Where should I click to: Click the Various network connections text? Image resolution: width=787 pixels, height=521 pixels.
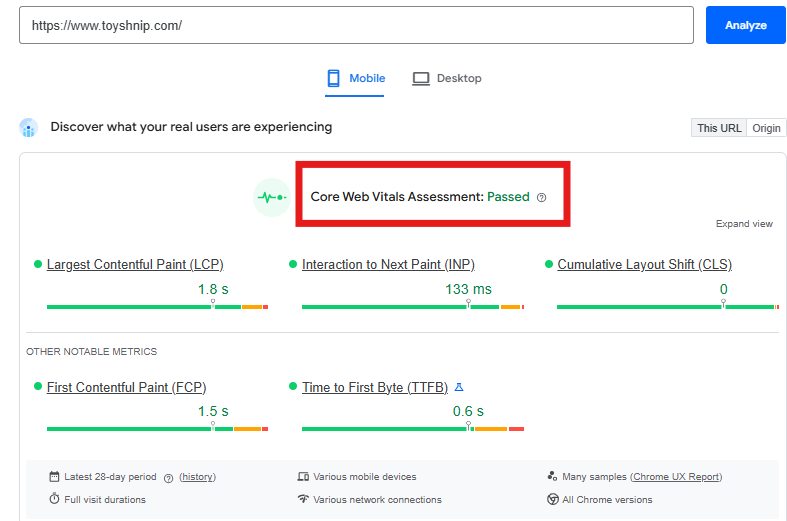coord(377,500)
